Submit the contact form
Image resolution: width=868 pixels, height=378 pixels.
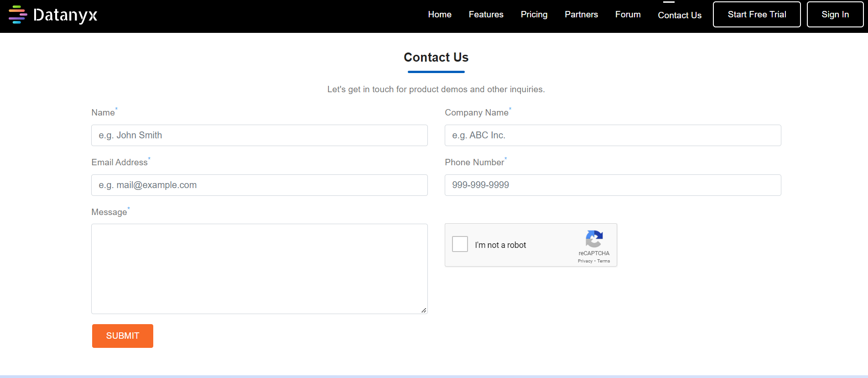(122, 336)
